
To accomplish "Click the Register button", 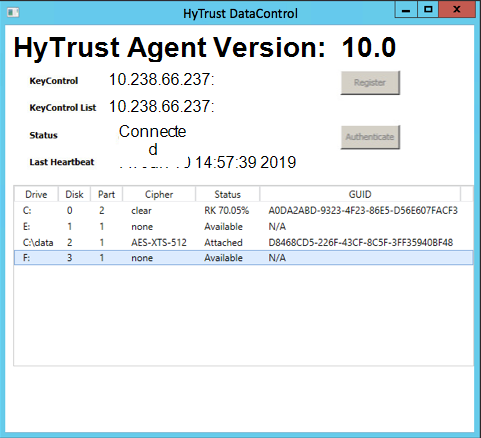I will tap(370, 83).
